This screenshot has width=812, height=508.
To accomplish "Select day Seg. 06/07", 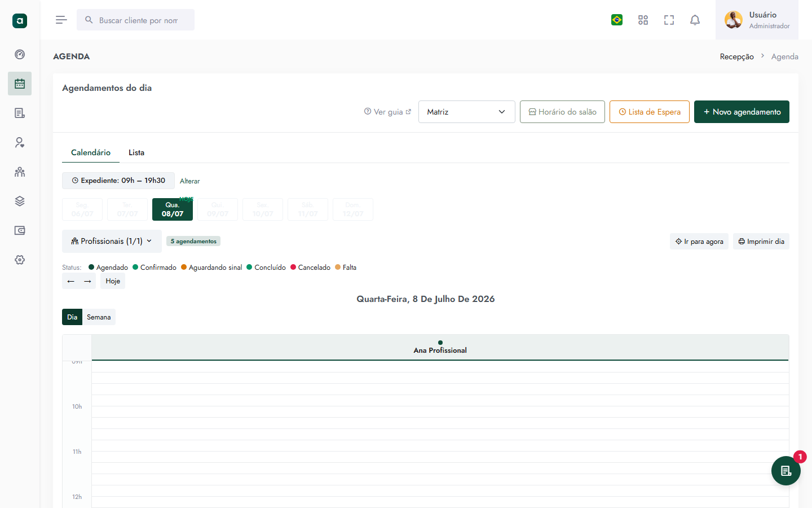I will click(82, 209).
